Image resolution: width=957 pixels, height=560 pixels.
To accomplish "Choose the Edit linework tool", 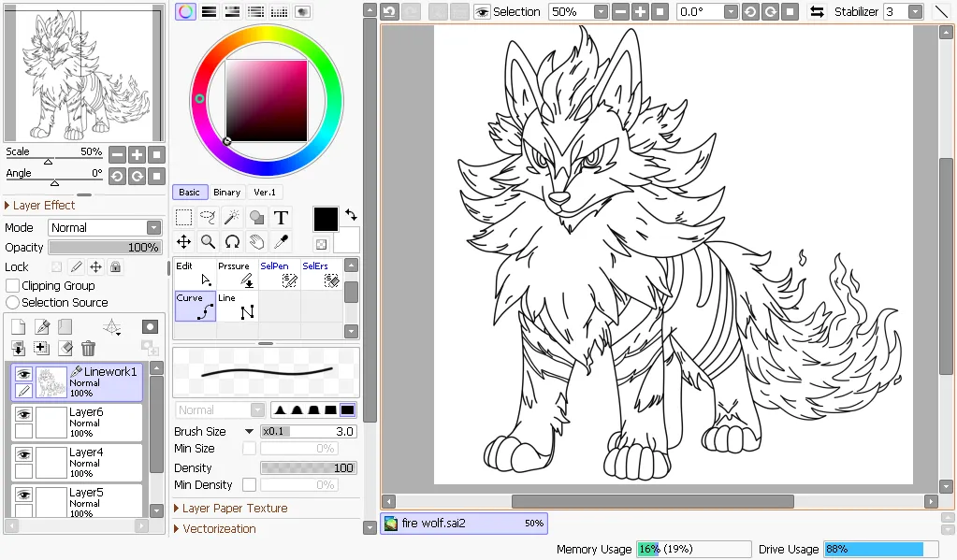I will click(196, 274).
